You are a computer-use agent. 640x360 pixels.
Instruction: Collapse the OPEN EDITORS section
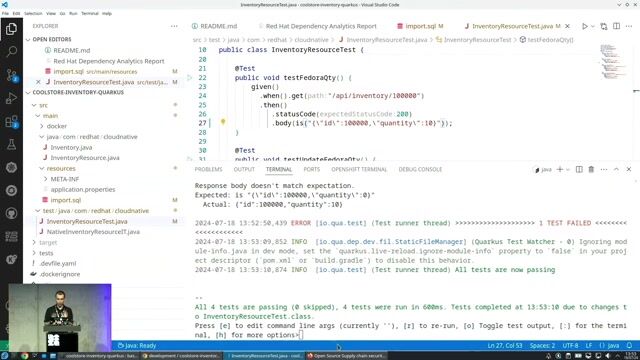(x=52, y=40)
